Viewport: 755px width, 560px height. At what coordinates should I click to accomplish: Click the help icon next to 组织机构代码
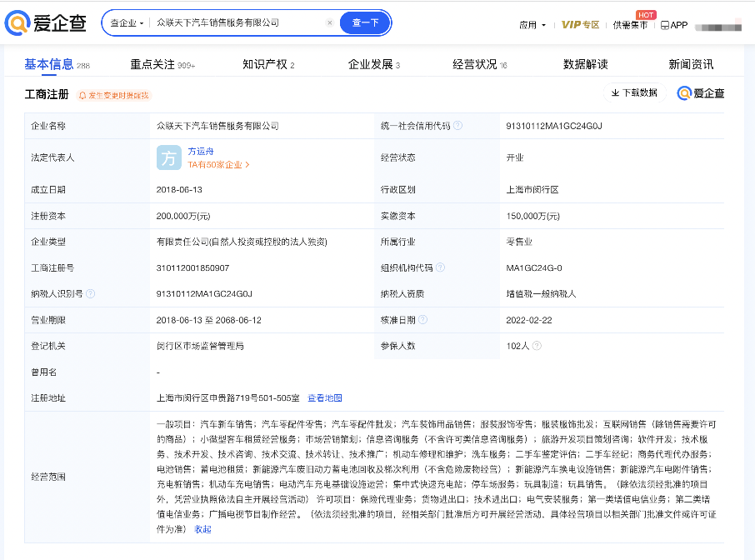(440, 267)
